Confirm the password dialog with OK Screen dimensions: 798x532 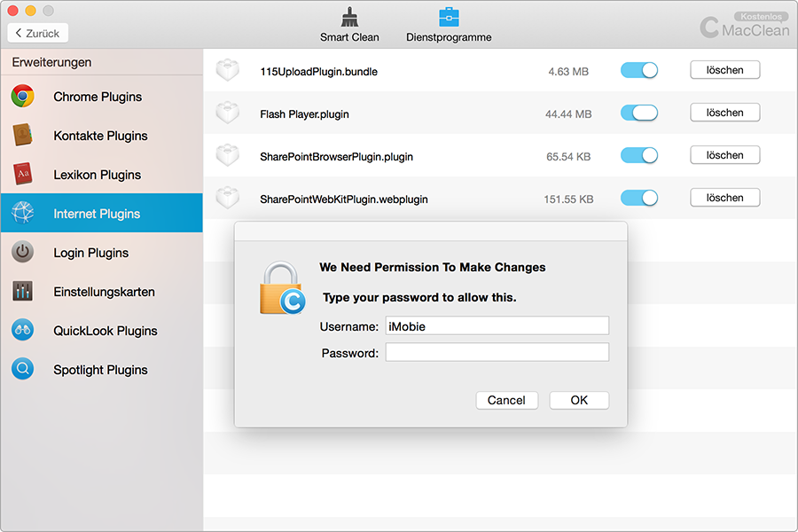coord(579,400)
